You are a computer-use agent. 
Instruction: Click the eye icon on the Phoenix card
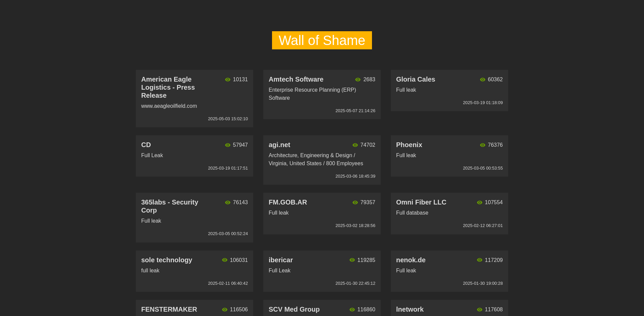tap(483, 145)
